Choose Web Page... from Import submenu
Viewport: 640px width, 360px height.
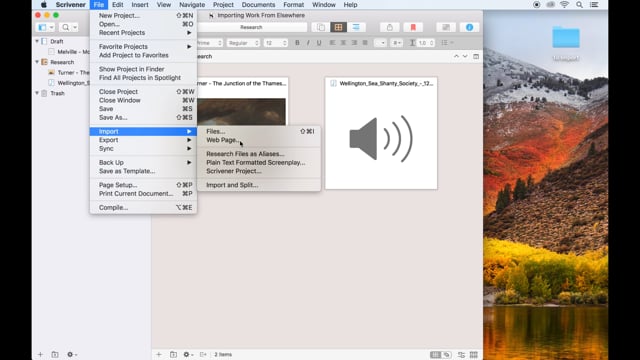point(259,140)
